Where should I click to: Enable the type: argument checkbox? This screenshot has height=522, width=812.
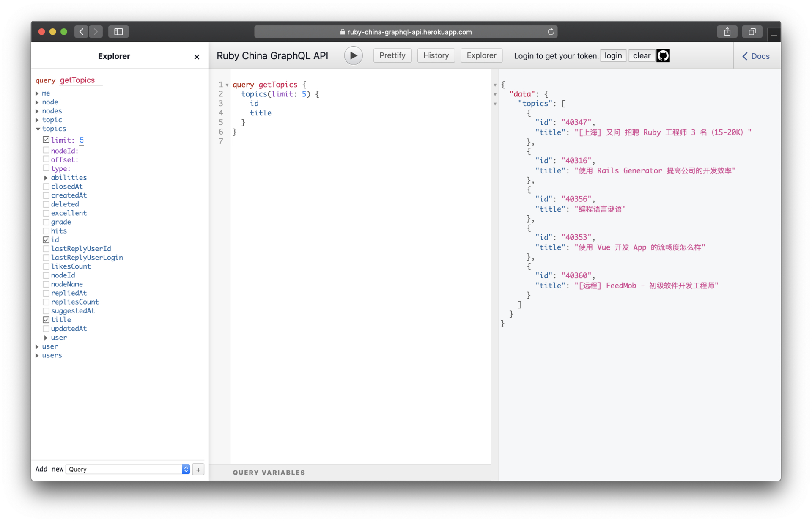[46, 168]
